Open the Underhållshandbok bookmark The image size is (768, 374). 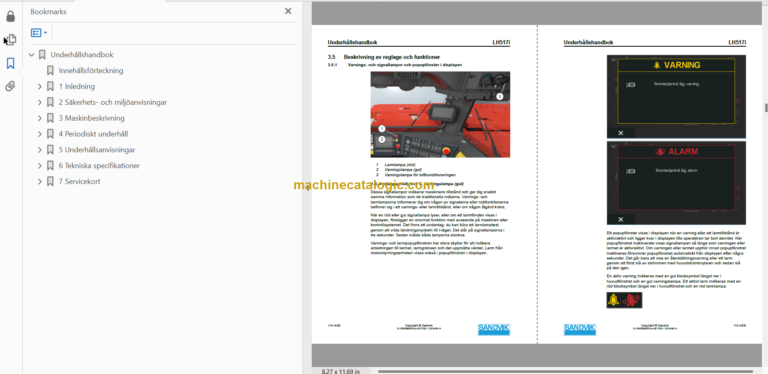tap(82, 55)
